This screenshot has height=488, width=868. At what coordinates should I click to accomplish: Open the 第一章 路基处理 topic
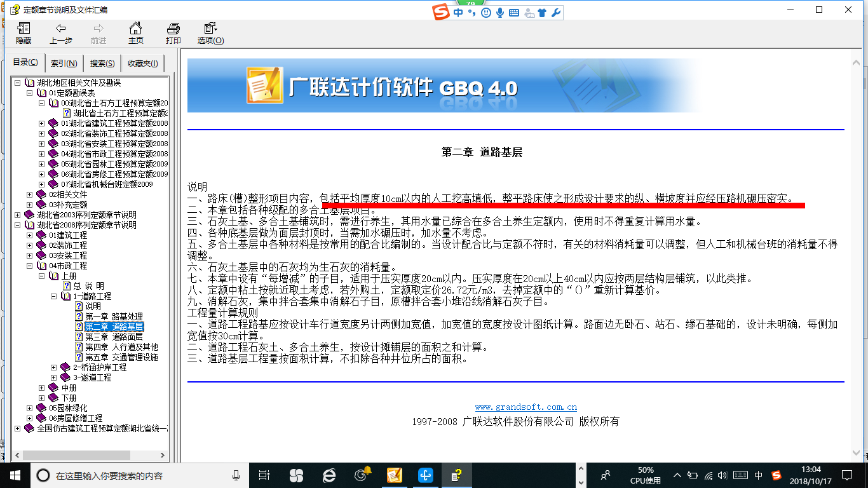[x=114, y=316]
